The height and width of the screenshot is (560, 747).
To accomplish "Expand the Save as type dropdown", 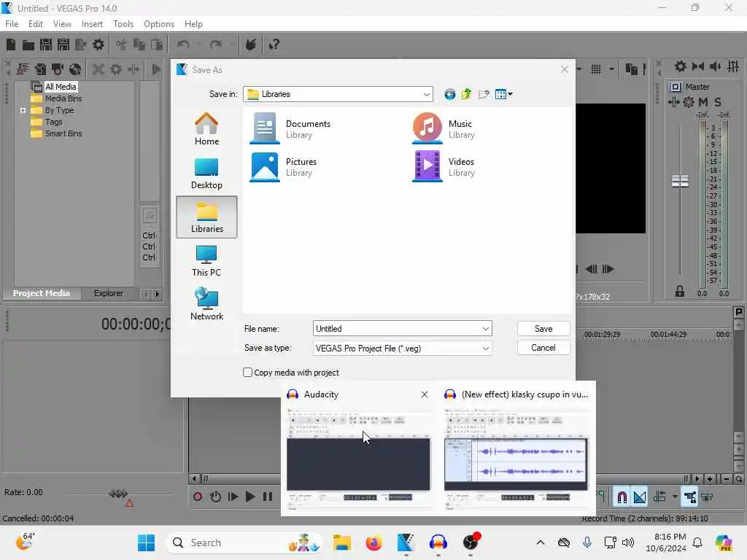I will tap(485, 348).
